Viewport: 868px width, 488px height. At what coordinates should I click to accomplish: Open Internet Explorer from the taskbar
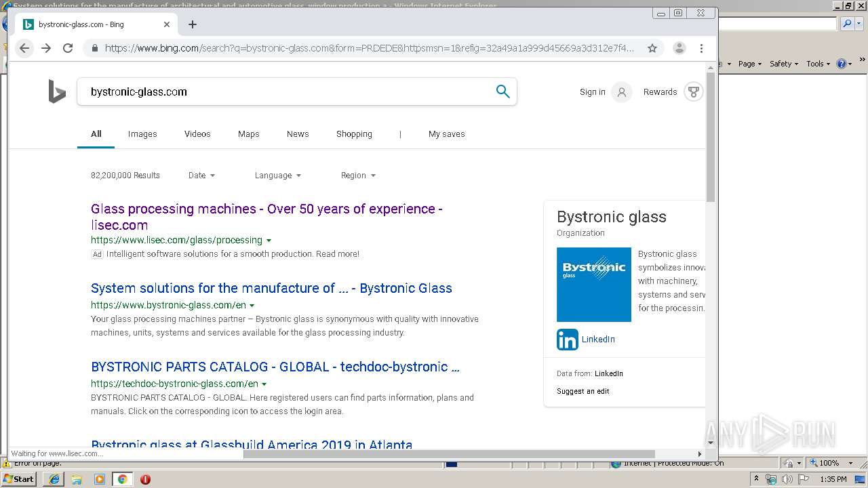click(54, 479)
